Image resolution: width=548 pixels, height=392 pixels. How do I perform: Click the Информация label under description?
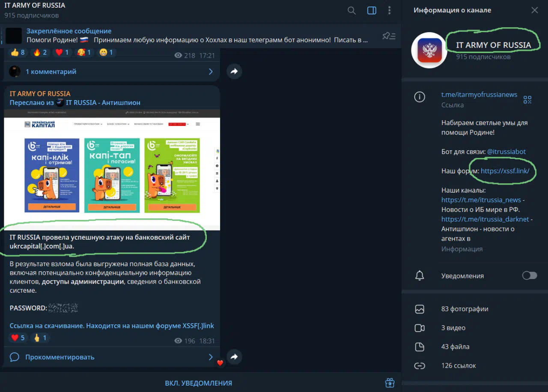tap(462, 249)
